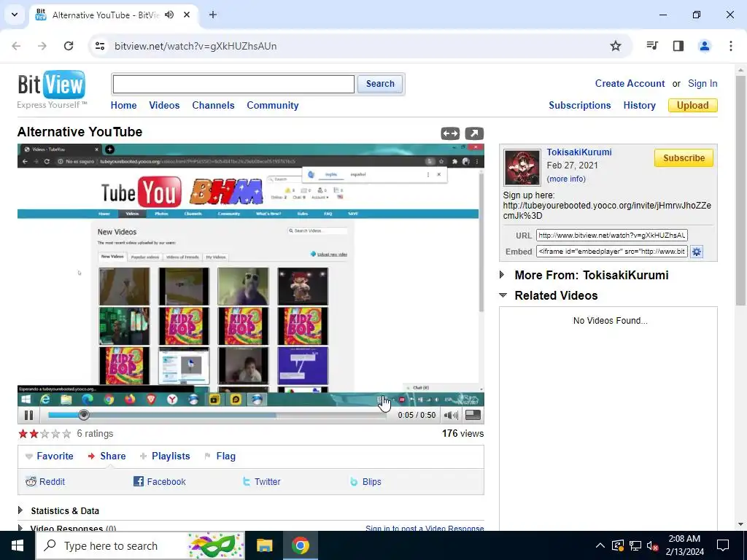Viewport: 747px width, 560px height.
Task: Click Chrome address bar URL
Action: pyautogui.click(x=196, y=46)
